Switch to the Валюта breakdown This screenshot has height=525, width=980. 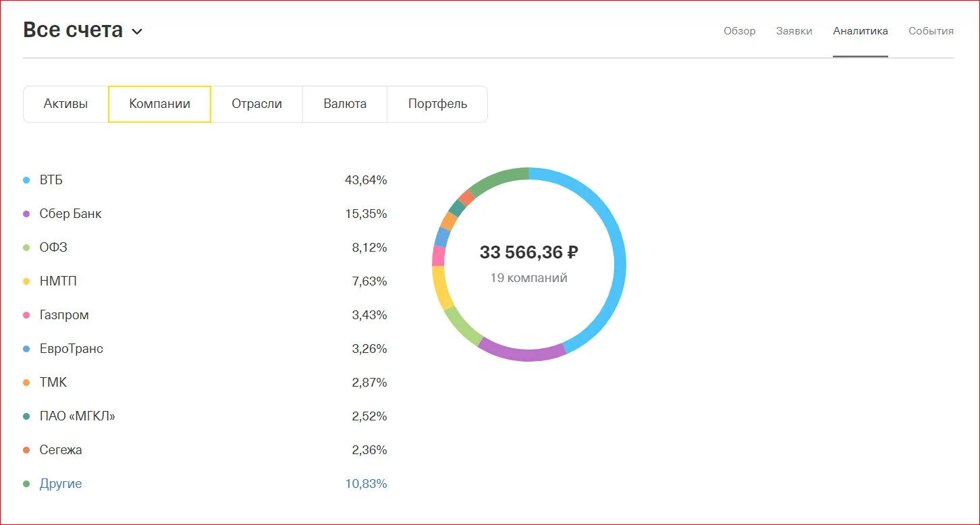(x=345, y=104)
